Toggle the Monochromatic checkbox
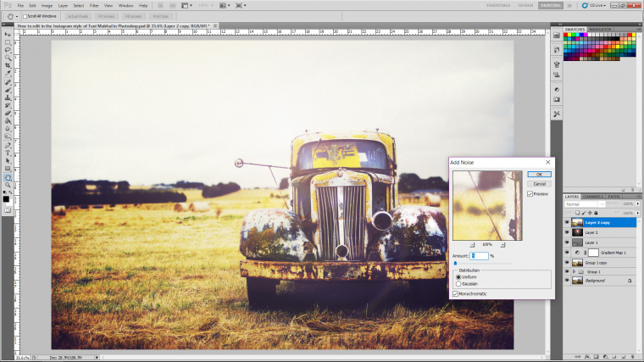This screenshot has width=644, height=362. [455, 294]
